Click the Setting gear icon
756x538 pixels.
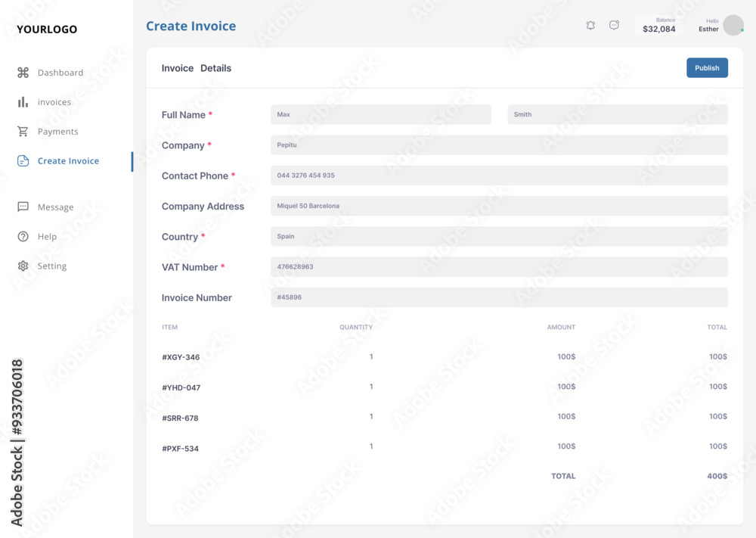point(23,266)
